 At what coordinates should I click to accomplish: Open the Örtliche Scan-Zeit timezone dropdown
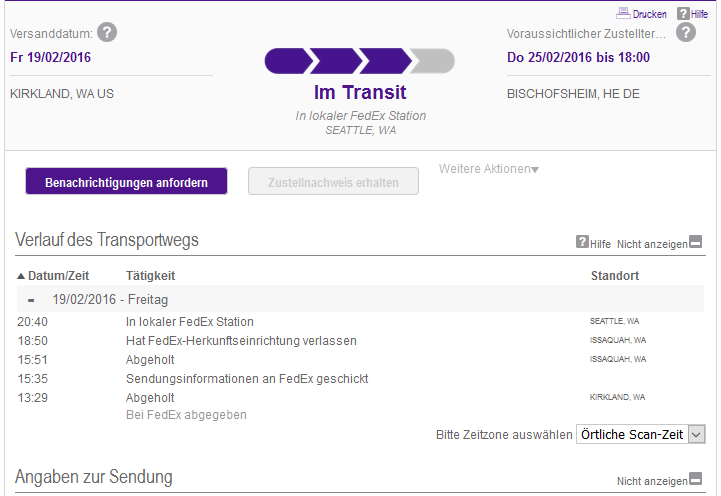pyautogui.click(x=641, y=434)
